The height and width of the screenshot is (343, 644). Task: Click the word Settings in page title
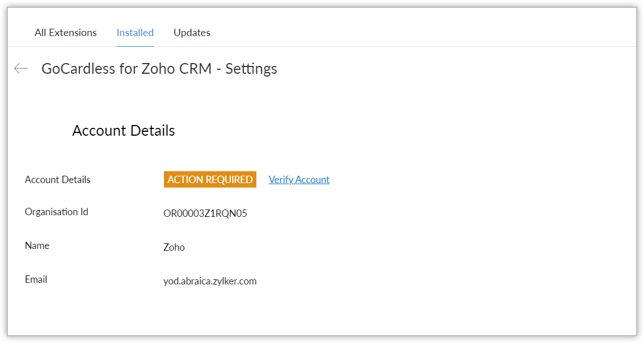251,69
